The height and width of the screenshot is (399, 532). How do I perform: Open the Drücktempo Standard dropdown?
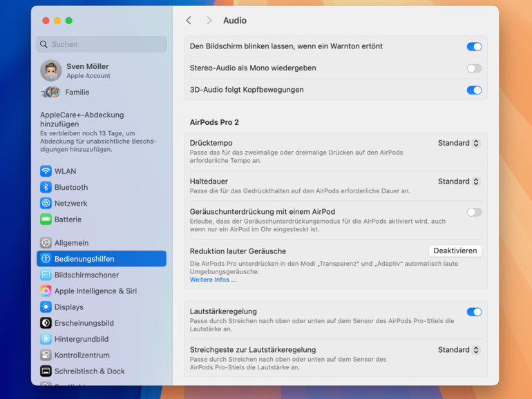(458, 143)
